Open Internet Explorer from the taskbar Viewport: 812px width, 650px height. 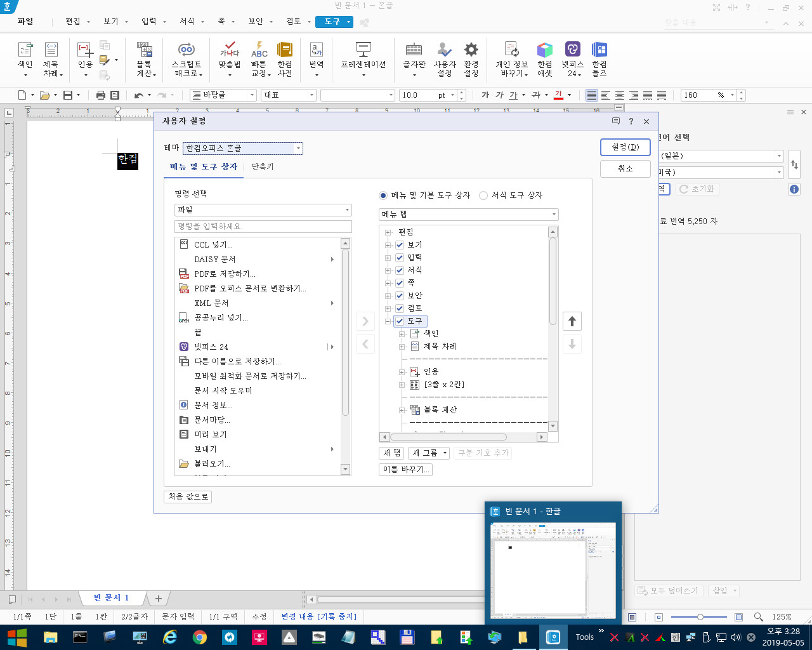[170, 637]
